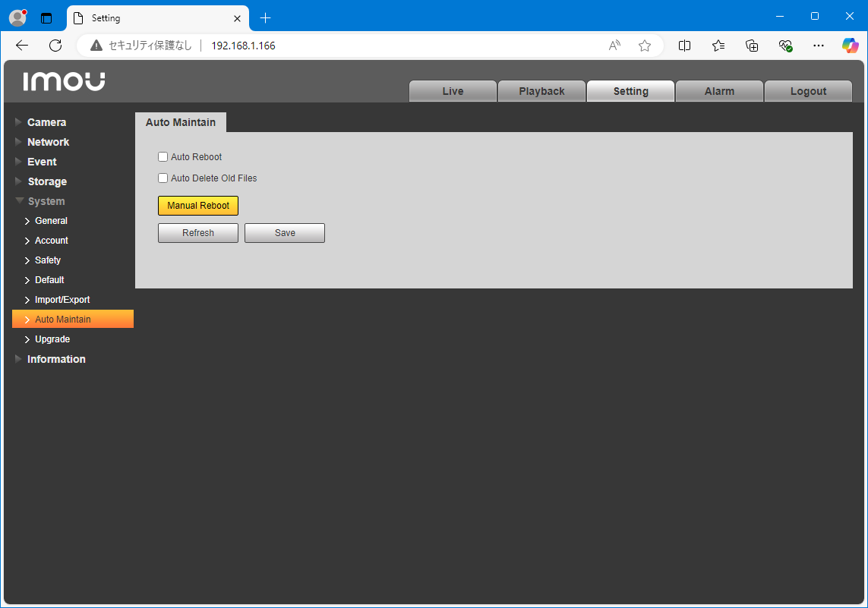The height and width of the screenshot is (608, 868).
Task: Open Edge settings and more menu
Action: (818, 46)
